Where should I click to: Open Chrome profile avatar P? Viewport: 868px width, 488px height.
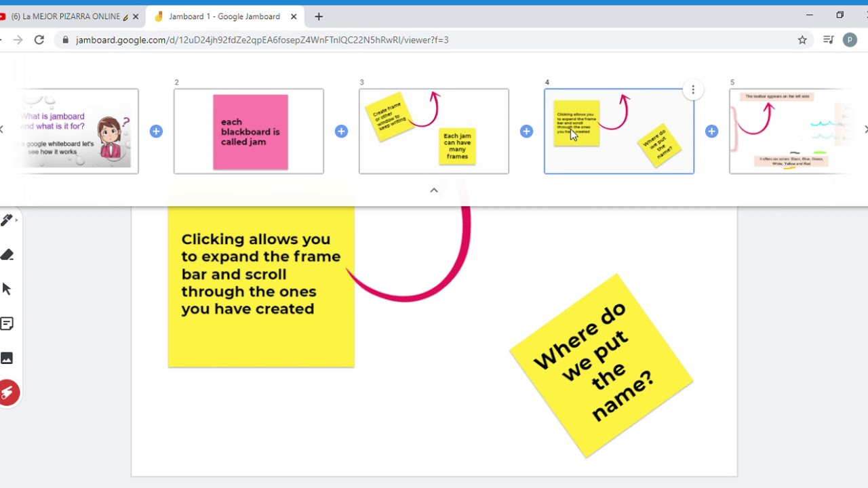(850, 40)
